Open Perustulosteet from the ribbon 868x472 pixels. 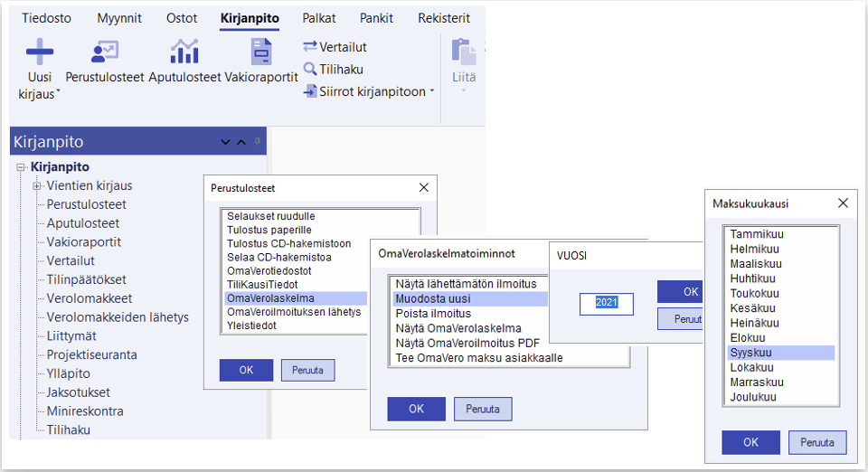click(105, 52)
